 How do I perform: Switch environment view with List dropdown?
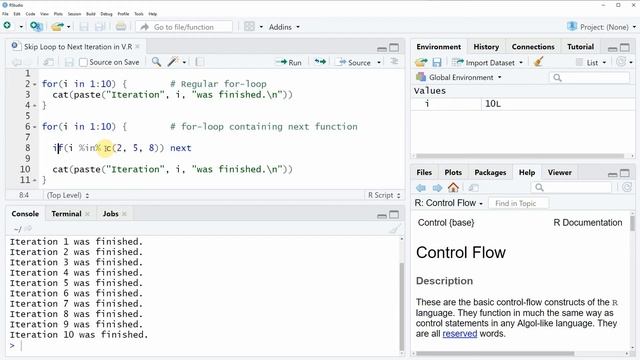[591, 62]
